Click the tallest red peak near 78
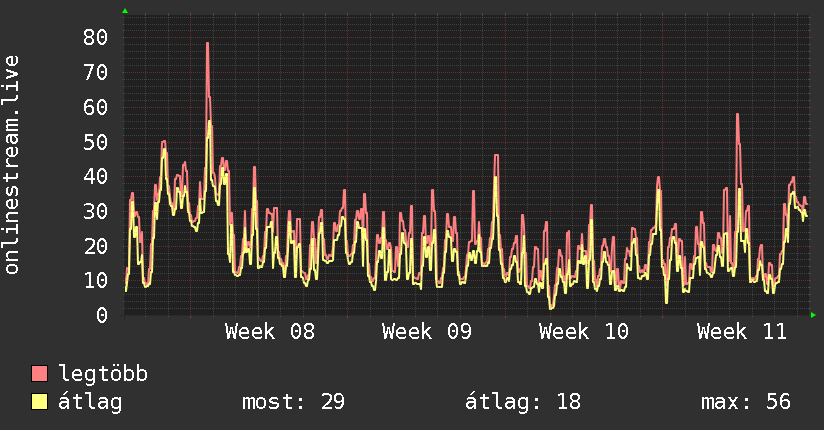Screen dimensions: 824x430 pos(207,45)
